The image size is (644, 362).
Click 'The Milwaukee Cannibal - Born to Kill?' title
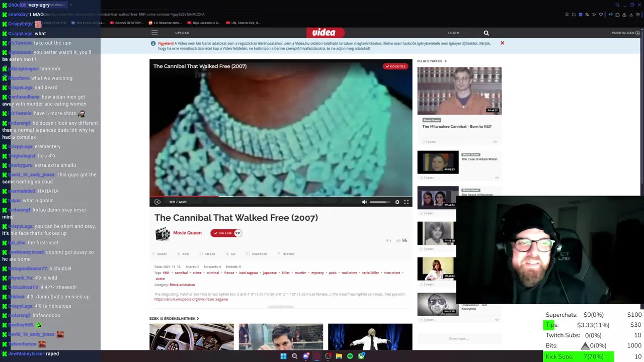tap(457, 127)
